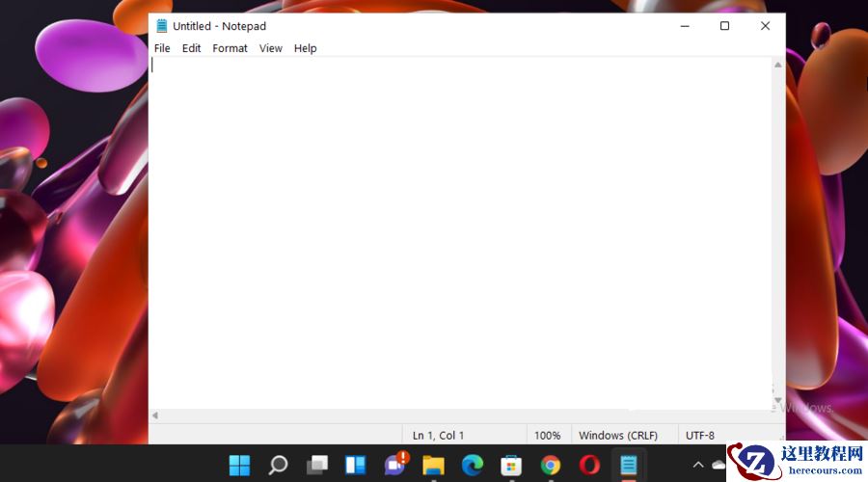Screen dimensions: 868x482
Task: Open the View menu
Action: click(271, 48)
